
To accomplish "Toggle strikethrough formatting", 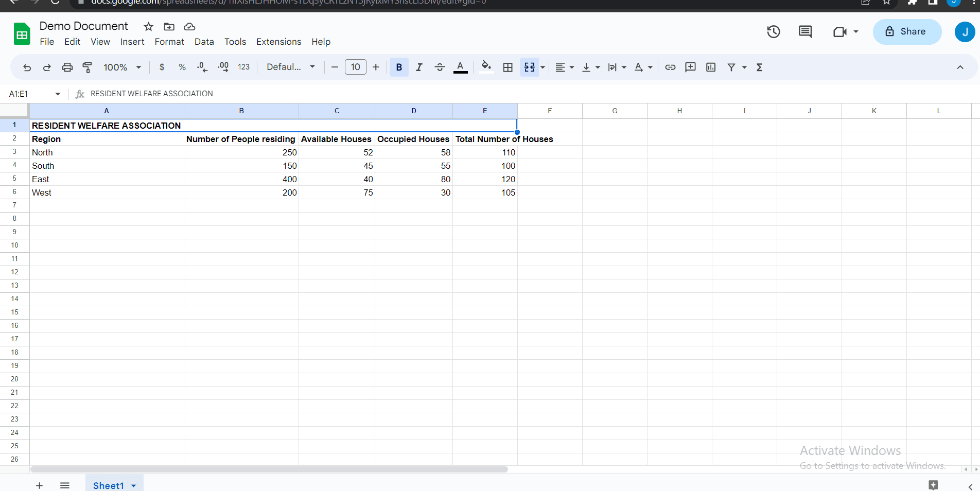I will (440, 67).
